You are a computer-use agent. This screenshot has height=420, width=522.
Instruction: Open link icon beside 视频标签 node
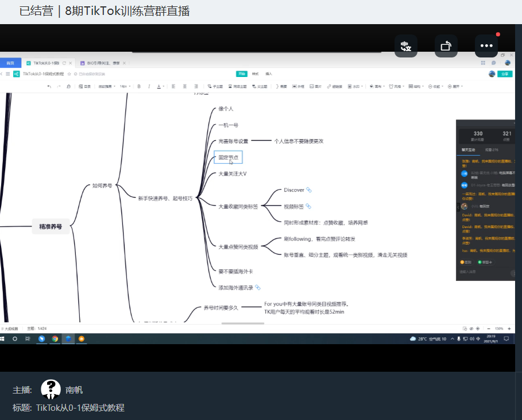click(x=308, y=206)
